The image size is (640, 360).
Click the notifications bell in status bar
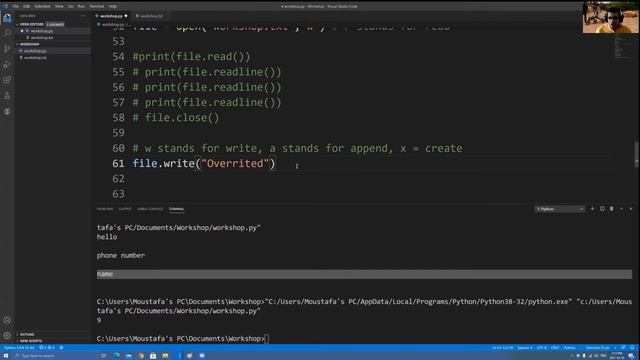point(632,348)
